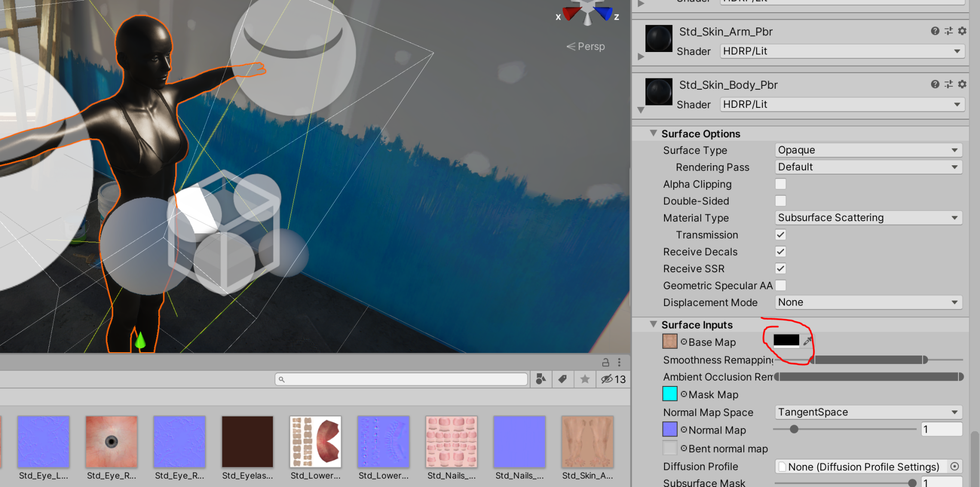This screenshot has width=980, height=487.
Task: Click the Normal Map strength slider handle
Action: [794, 429]
